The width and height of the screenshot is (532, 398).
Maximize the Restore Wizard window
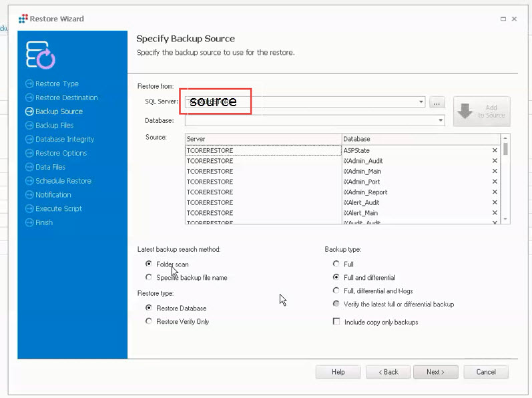coord(503,19)
